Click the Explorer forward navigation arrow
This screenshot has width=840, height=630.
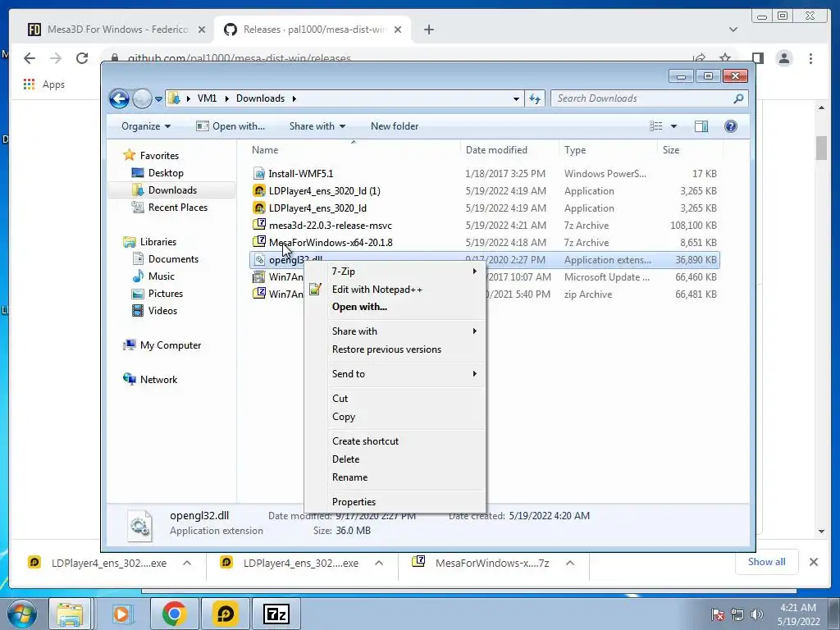pyautogui.click(x=142, y=98)
